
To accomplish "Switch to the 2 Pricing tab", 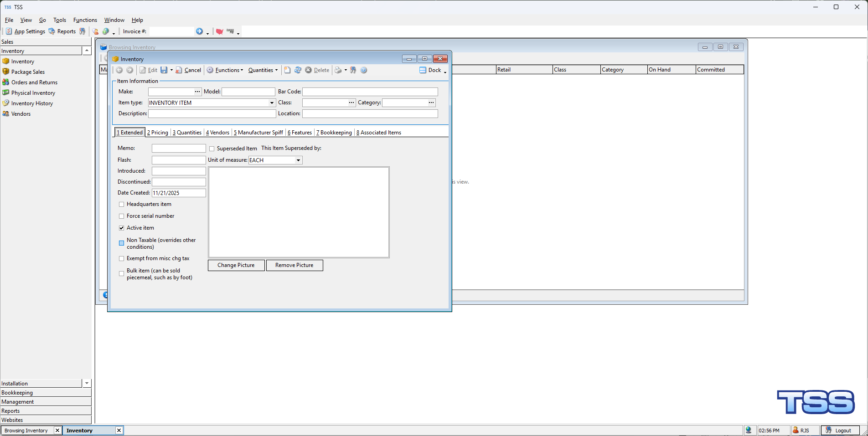I will tap(158, 133).
